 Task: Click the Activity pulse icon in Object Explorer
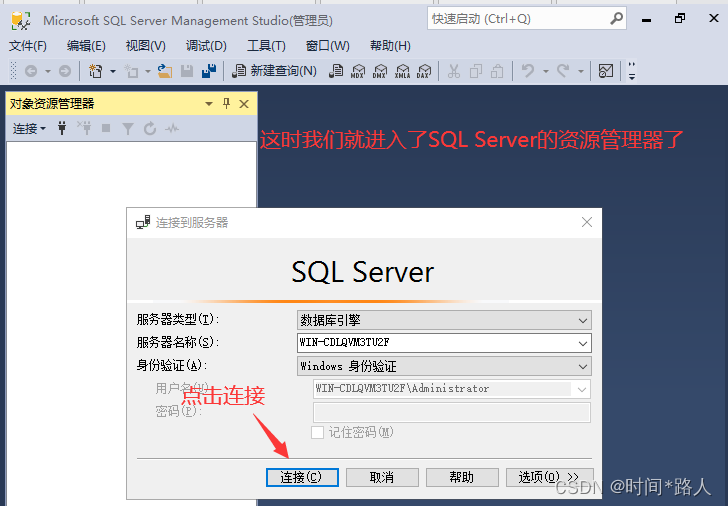tap(172, 129)
